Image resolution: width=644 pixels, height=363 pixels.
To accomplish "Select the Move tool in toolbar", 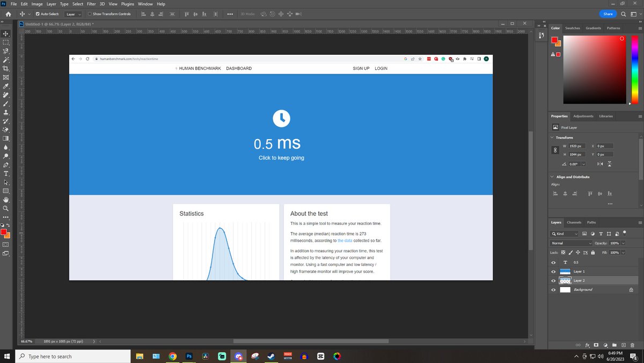I will (6, 33).
